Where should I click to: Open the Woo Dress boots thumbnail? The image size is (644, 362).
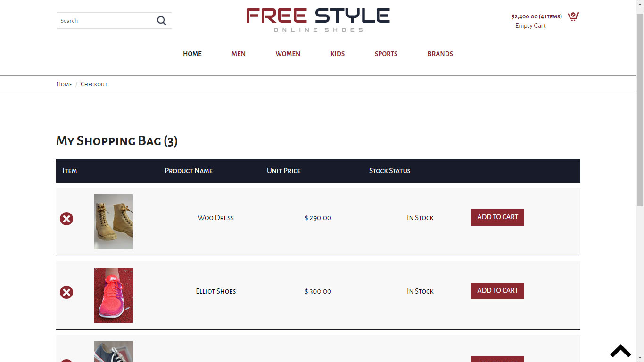pos(114,222)
